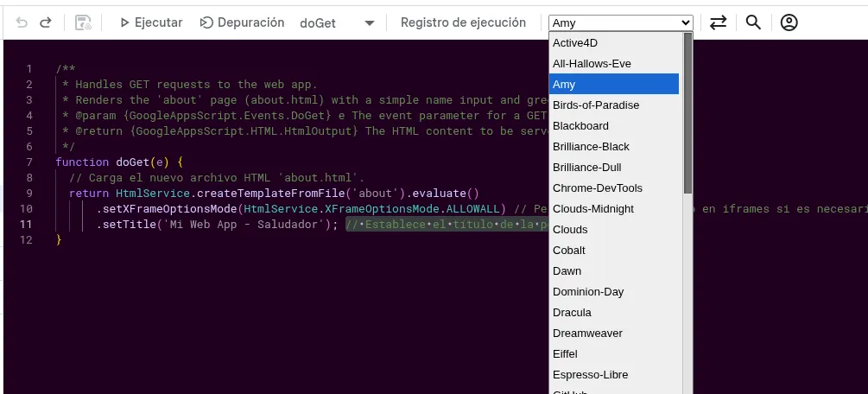Click line number 7 in gutter
This screenshot has width=868, height=394.
29,162
